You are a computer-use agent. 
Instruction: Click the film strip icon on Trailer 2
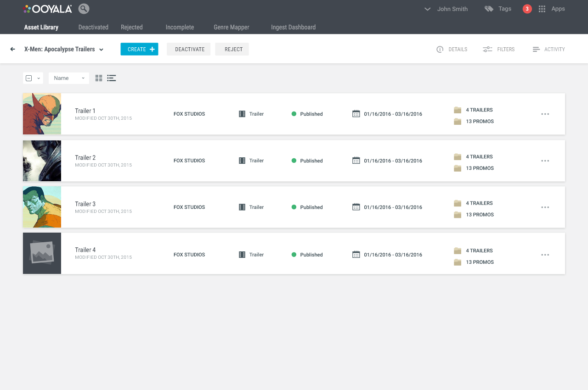point(242,161)
